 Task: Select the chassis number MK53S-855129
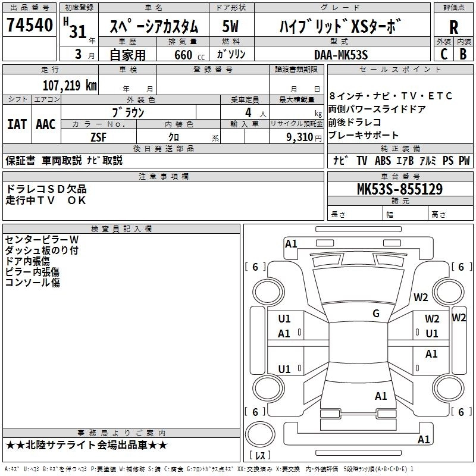pyautogui.click(x=400, y=189)
